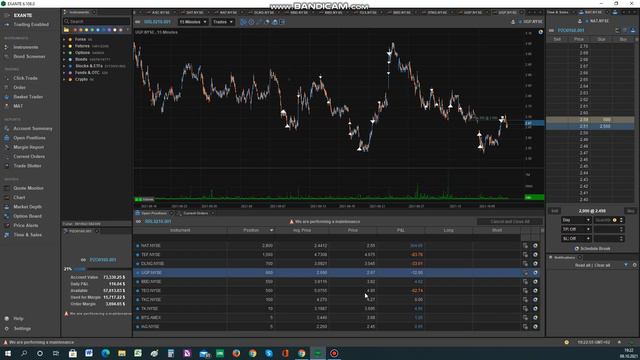Viewport: 640px width, 360px height.
Task: Select the UGP.NYSE chart tab
Action: point(507,13)
